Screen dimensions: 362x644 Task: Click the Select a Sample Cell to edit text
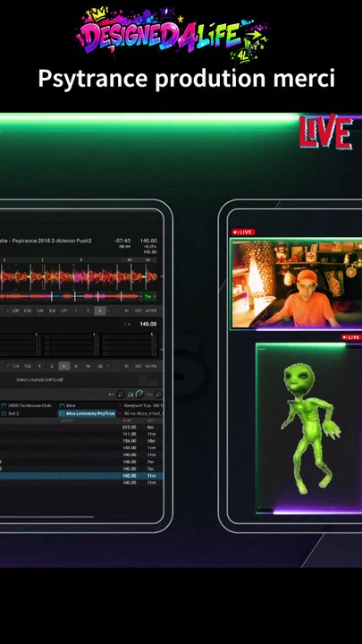coord(40,380)
